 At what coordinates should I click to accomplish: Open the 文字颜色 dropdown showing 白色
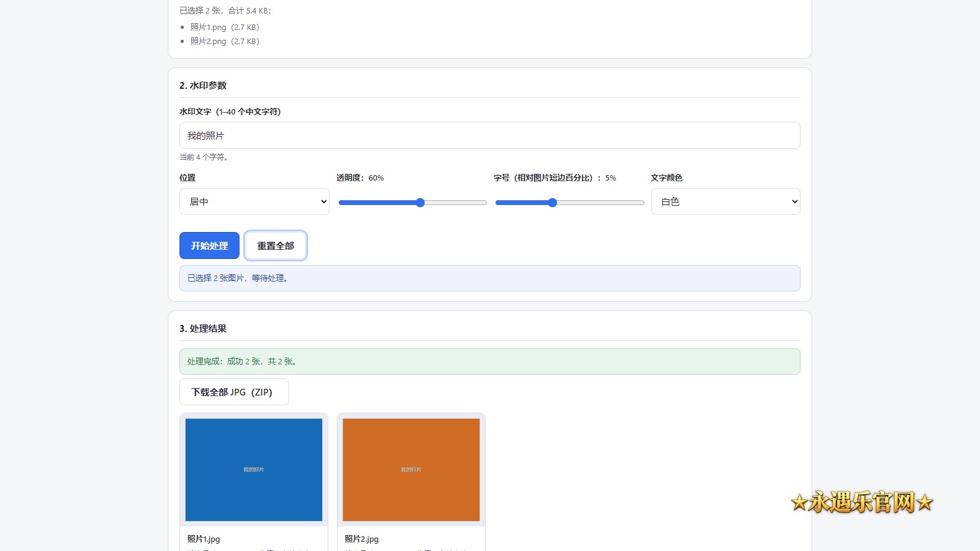[x=725, y=201]
